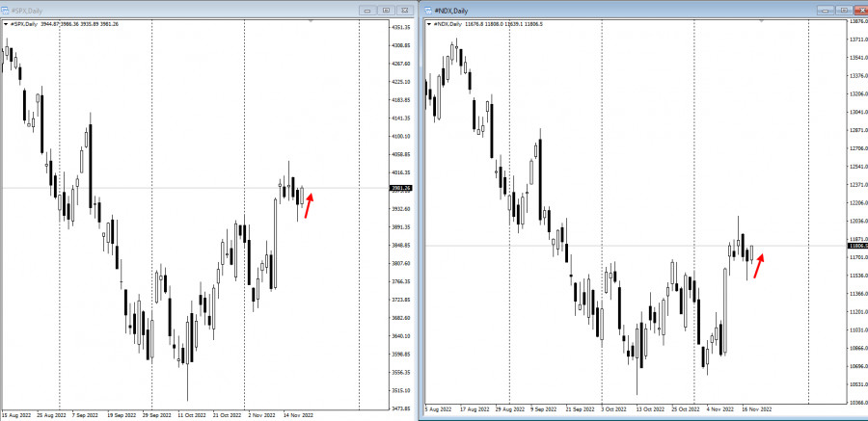Image resolution: width=868 pixels, height=421 pixels.
Task: Click SPX OHLC values 3944.87 3986.36 3935.89 3981.26
Action: [80, 24]
